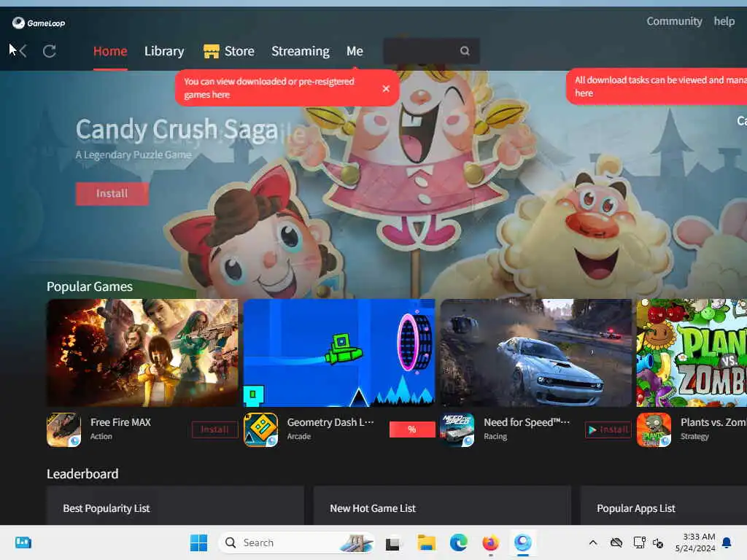The height and width of the screenshot is (560, 747).
Task: Focus the GameLoop search field
Action: 431,51
